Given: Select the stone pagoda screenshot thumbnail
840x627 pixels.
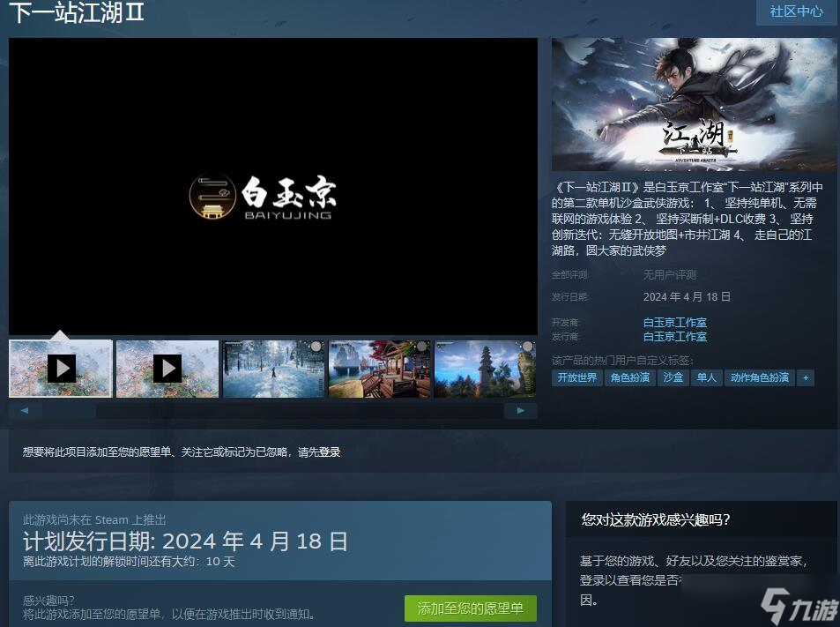Looking at the screenshot, I should coord(485,369).
